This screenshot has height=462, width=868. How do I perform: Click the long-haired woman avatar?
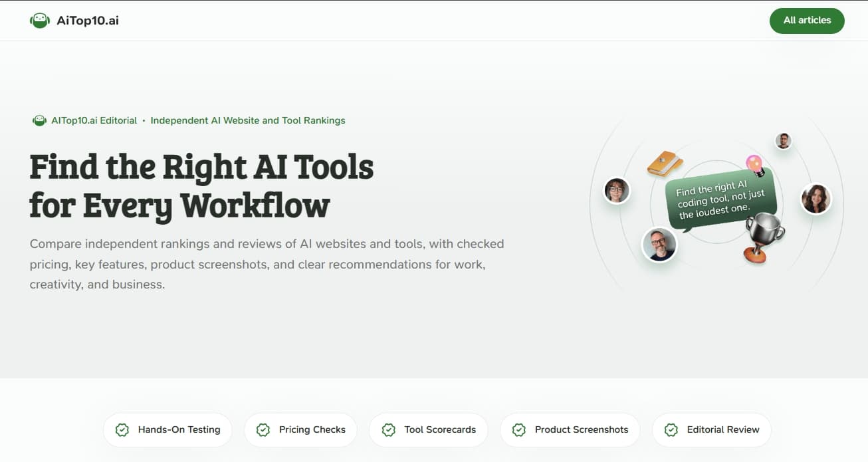[x=815, y=199]
